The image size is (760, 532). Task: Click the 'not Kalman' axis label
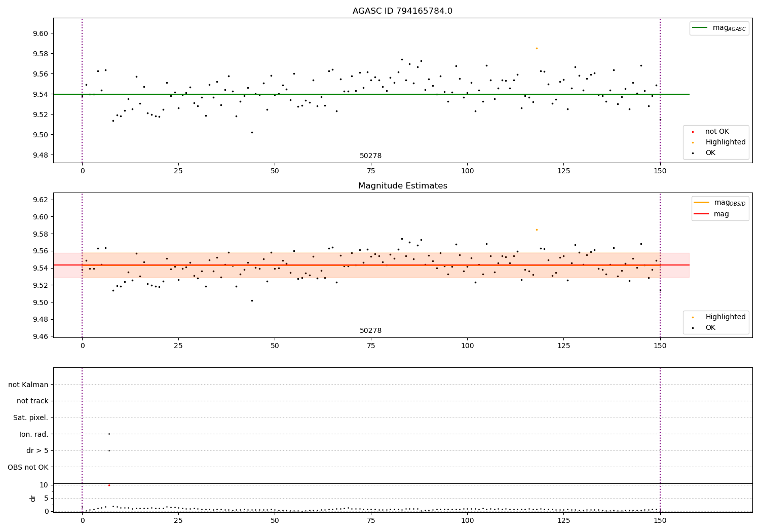point(28,385)
